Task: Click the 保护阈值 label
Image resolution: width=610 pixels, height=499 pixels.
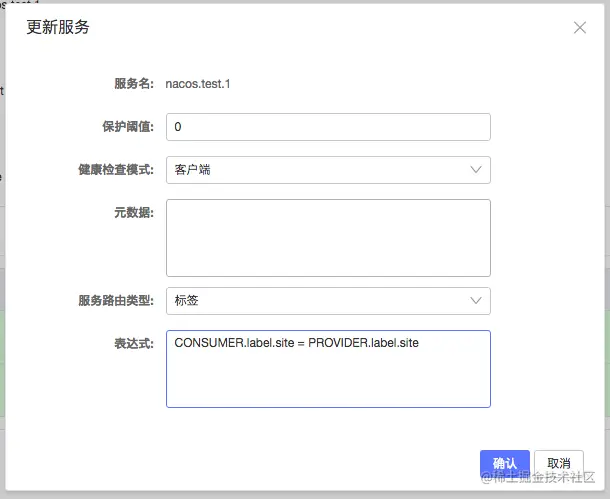Action: pos(128,127)
